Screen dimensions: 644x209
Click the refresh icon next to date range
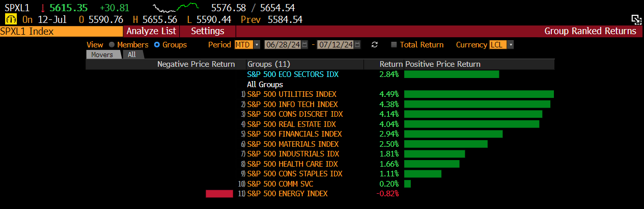pyautogui.click(x=375, y=45)
